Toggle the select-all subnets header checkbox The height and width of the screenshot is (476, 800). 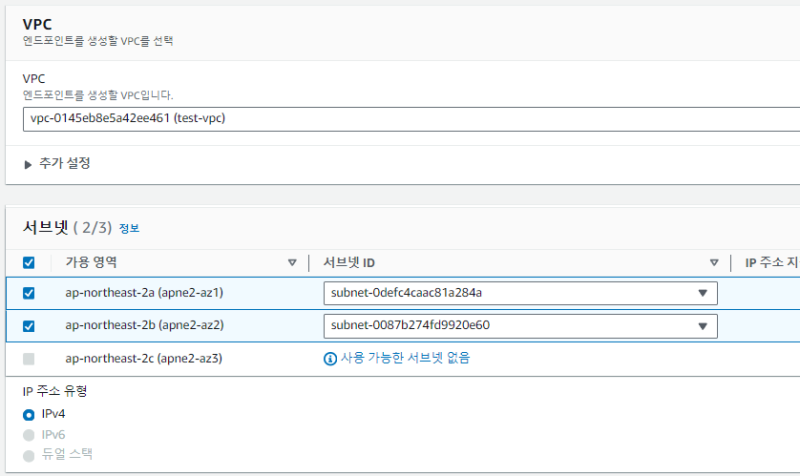[x=29, y=263]
